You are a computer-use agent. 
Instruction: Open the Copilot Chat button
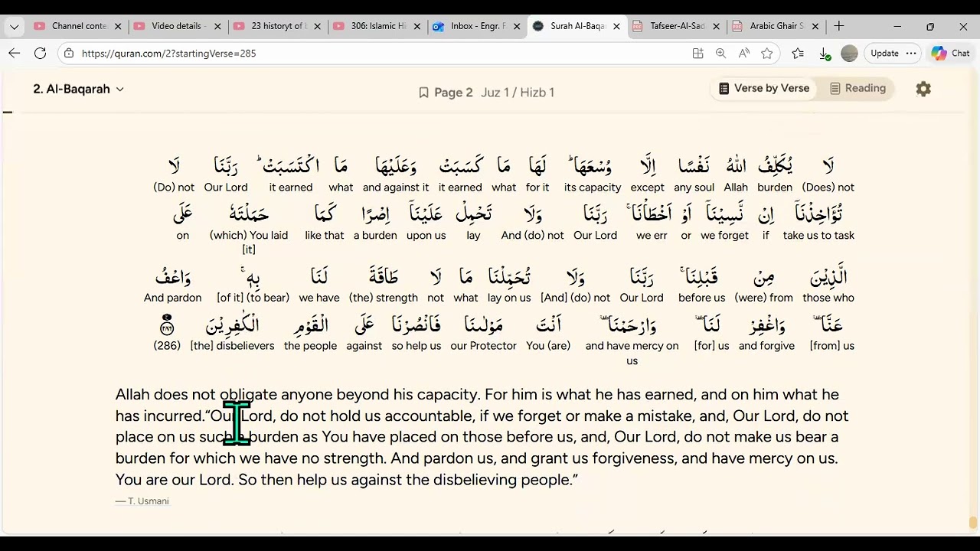point(950,53)
